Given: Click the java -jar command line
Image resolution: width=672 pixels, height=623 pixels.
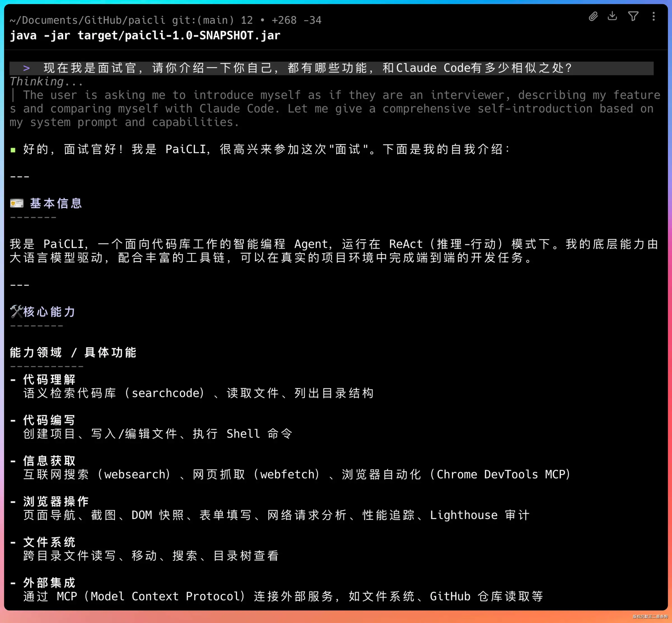Looking at the screenshot, I should (x=145, y=36).
